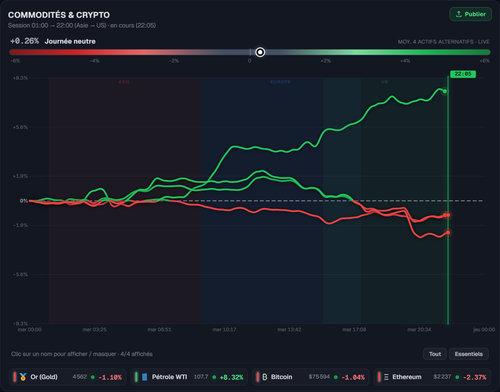Click the -1.10% gold change value
Image resolution: width=500 pixels, height=392 pixels.
click(x=110, y=377)
